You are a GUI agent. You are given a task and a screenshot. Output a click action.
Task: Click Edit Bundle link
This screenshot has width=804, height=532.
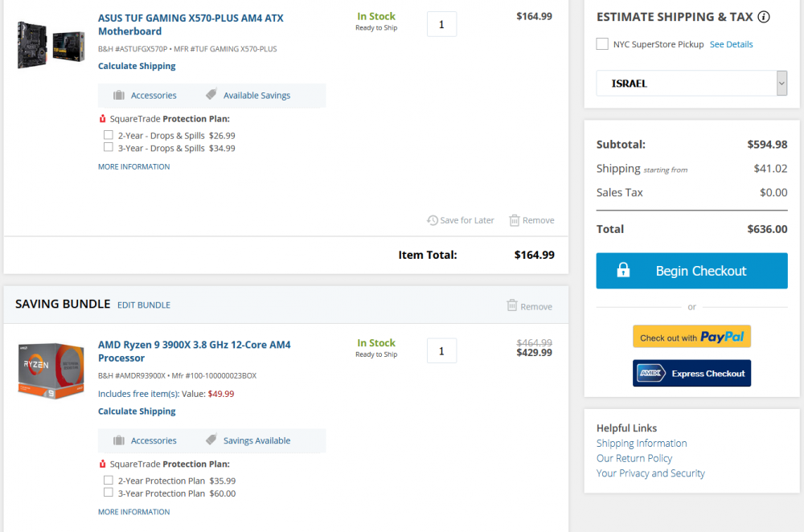(x=144, y=305)
